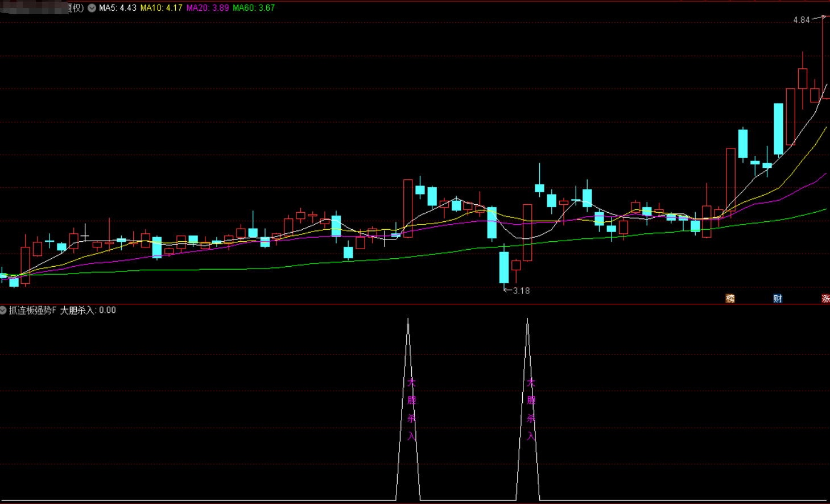Select the MA5: 4.43 label
This screenshot has width=830, height=504.
click(118, 8)
